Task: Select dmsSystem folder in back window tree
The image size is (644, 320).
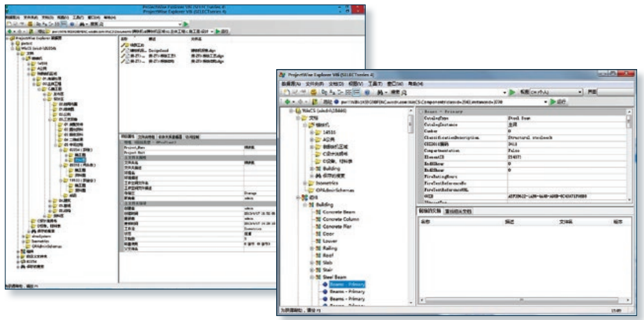Action: point(40,236)
